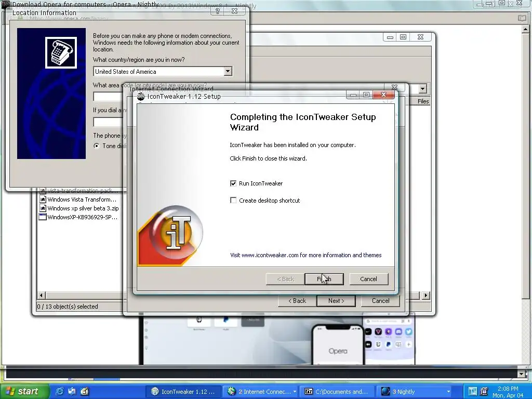The width and height of the screenshot is (532, 399).
Task: Cancel the Internet Connection Wizard
Action: click(x=380, y=301)
